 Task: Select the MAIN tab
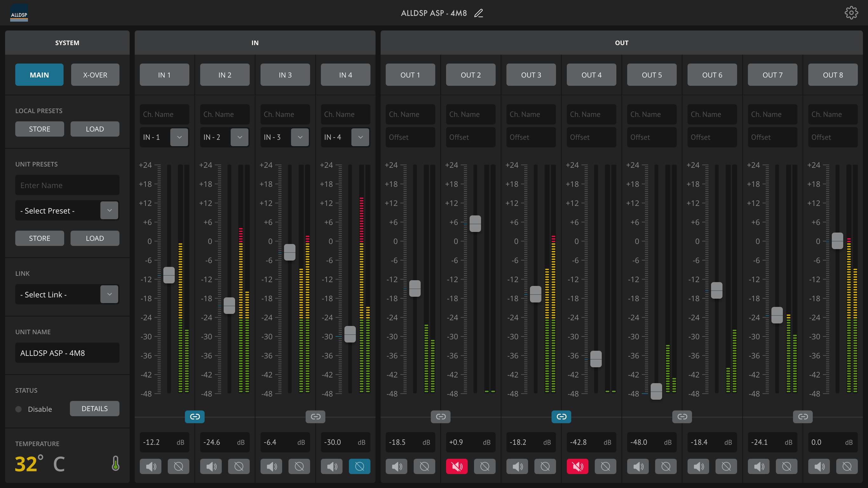[x=39, y=75]
